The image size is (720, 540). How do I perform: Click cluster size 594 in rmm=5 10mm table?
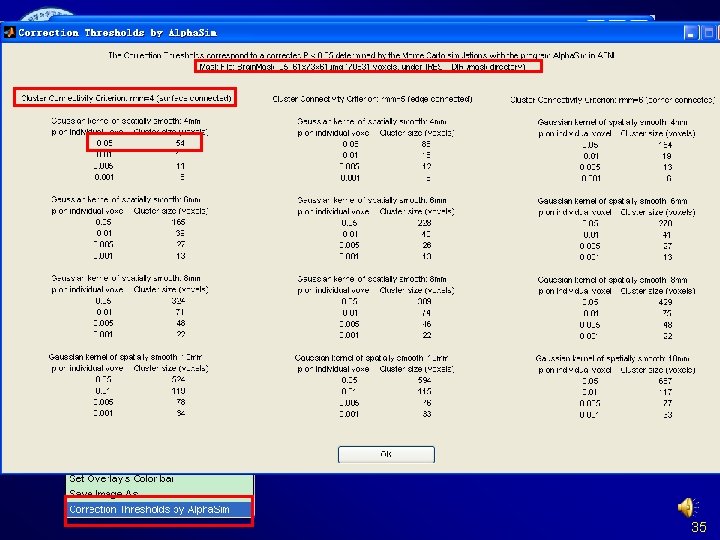tap(424, 380)
